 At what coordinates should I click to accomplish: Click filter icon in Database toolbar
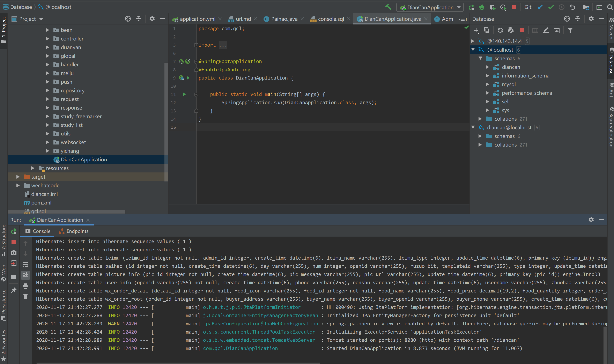click(x=570, y=30)
